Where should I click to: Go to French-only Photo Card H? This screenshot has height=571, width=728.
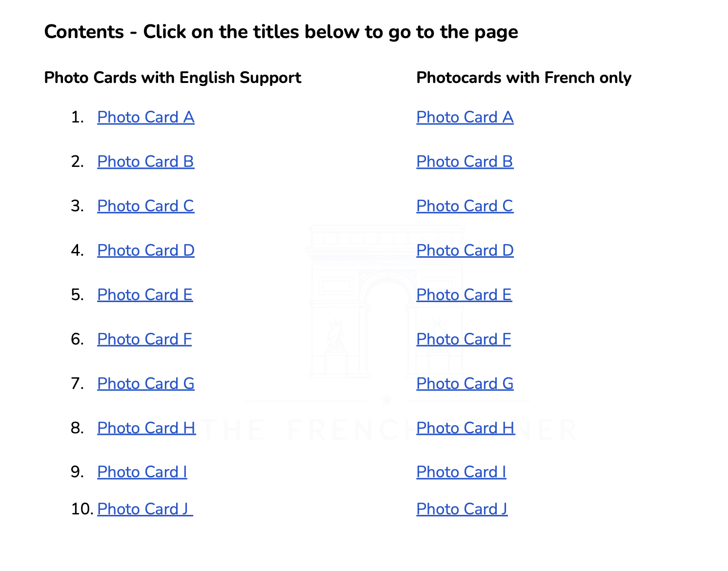[x=465, y=428]
